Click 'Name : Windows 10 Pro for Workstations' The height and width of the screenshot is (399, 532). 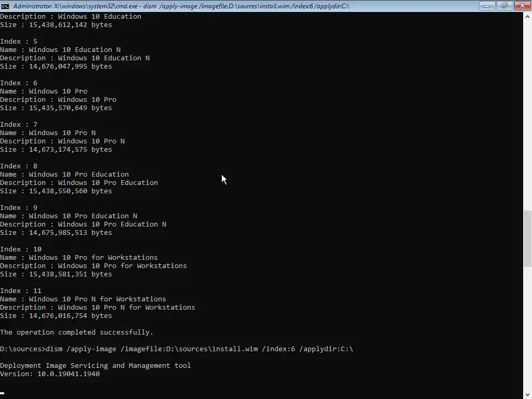[79, 258]
